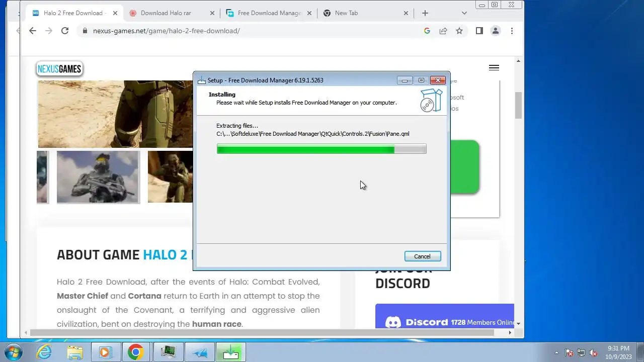Viewport: 644px width, 362px height.
Task: Click the Chrome taskbar icon
Action: (x=135, y=352)
